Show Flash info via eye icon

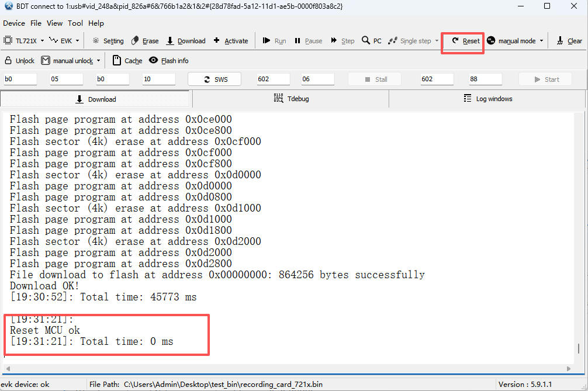coord(153,60)
